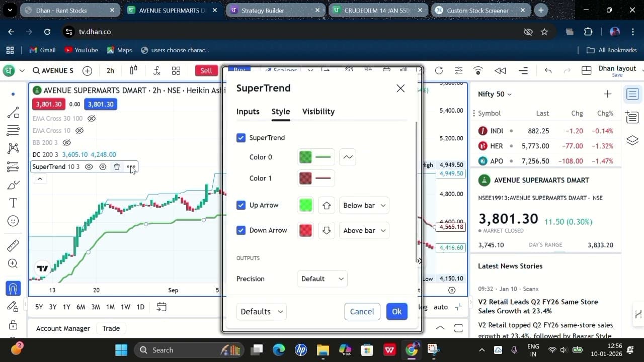Click the red Sell button
Image resolution: width=644 pixels, height=362 pixels.
tap(206, 70)
